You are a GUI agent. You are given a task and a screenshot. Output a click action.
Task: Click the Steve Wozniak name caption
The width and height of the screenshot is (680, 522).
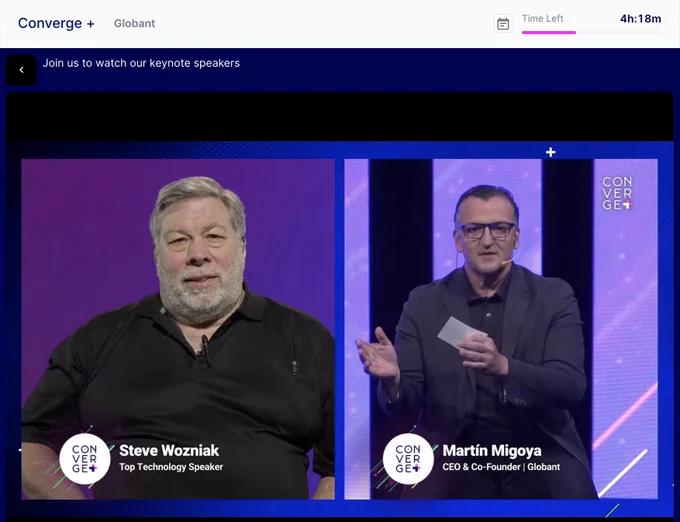(x=169, y=450)
